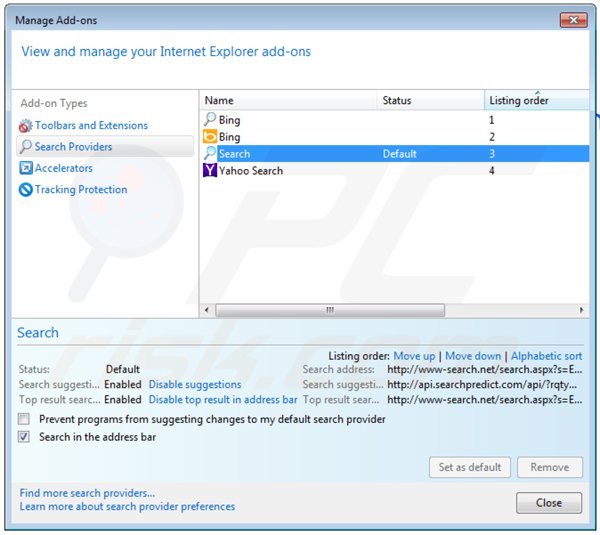Click the Top result search URL value
This screenshot has width=600, height=535.
point(485,400)
